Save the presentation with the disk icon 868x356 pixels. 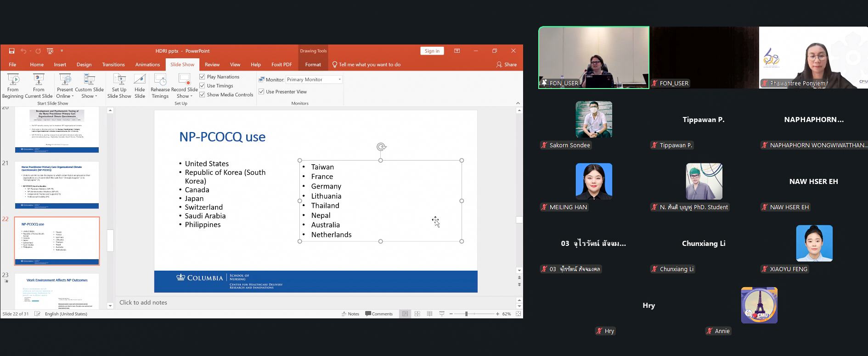tap(12, 51)
